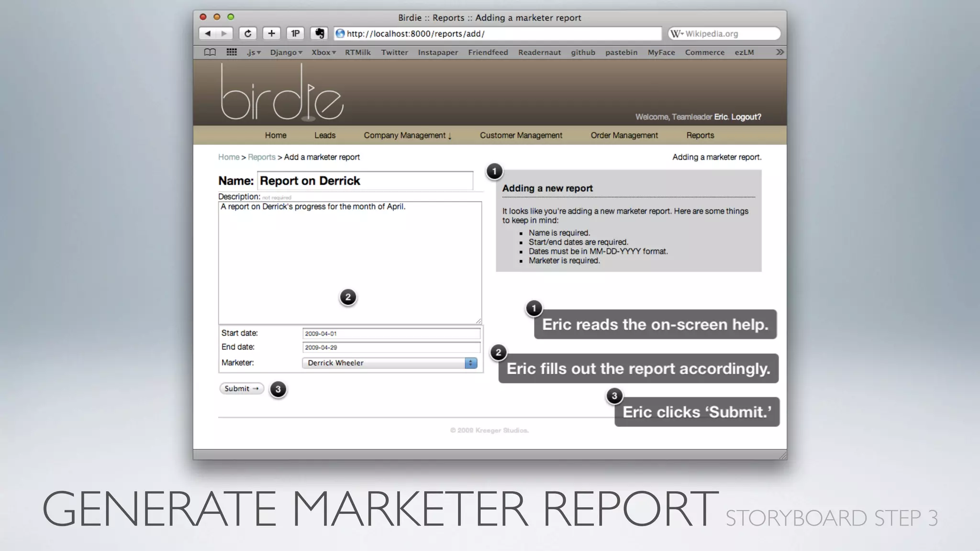Click the 'Name is required.' help text
The width and height of the screenshot is (980, 551).
pyautogui.click(x=559, y=233)
